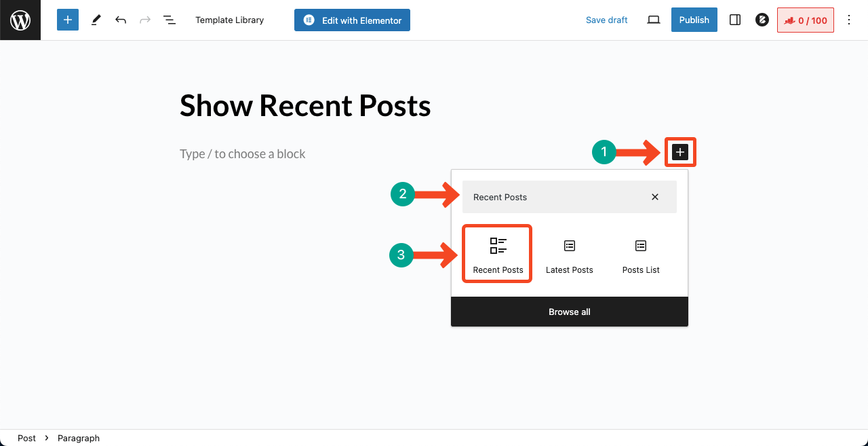
Task: Insert the Recent Posts block
Action: tap(498, 255)
